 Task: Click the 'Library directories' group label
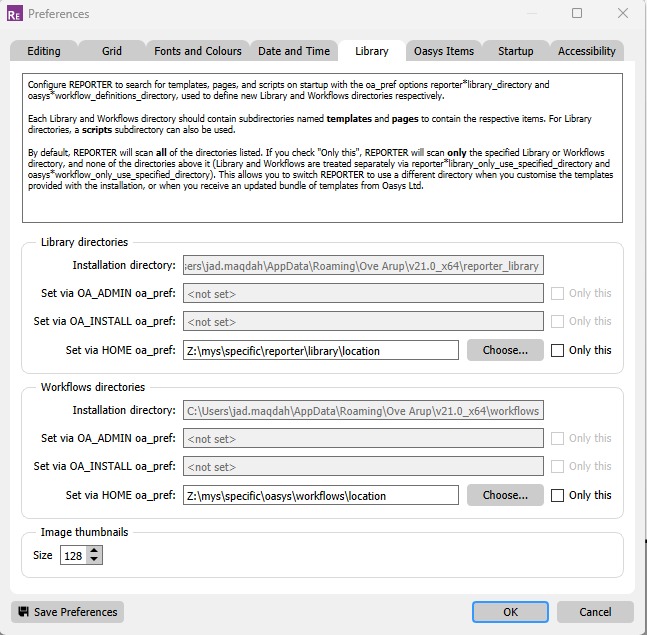click(x=84, y=242)
